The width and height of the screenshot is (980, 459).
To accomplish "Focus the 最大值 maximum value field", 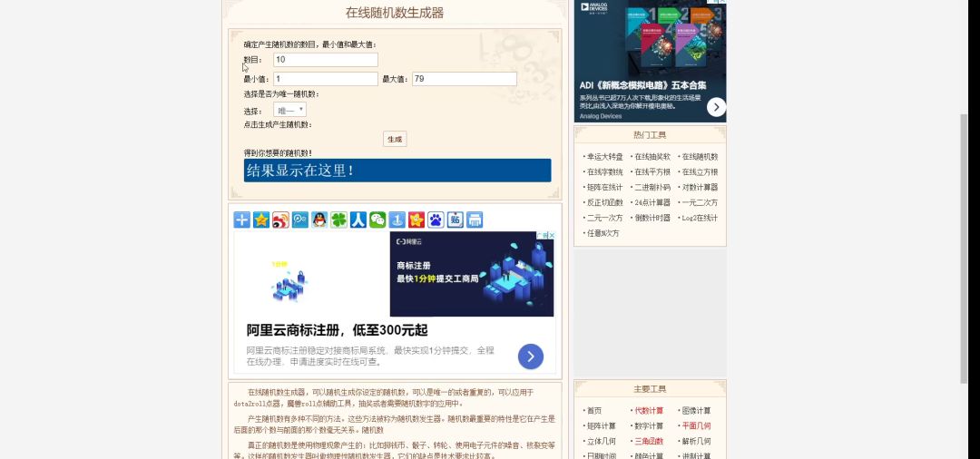I will coord(464,79).
